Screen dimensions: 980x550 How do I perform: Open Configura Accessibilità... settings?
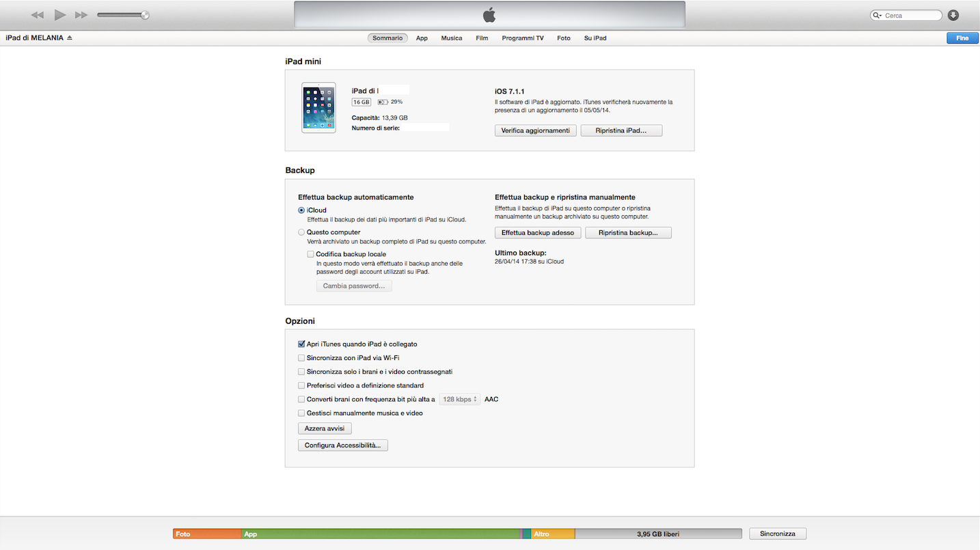(x=343, y=445)
